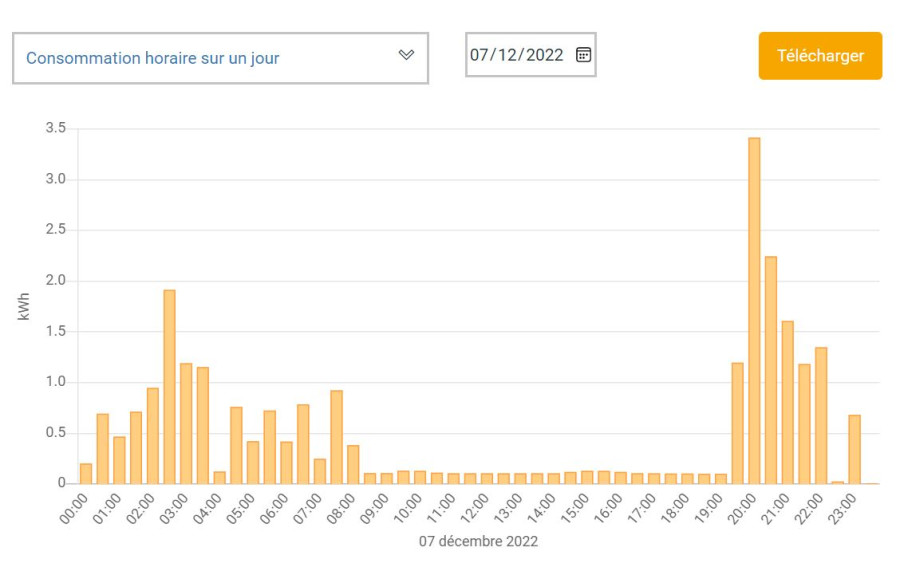Expand the Consommation horaire dropdown chevron
Viewport: 900px width, 571px height.
point(406,55)
